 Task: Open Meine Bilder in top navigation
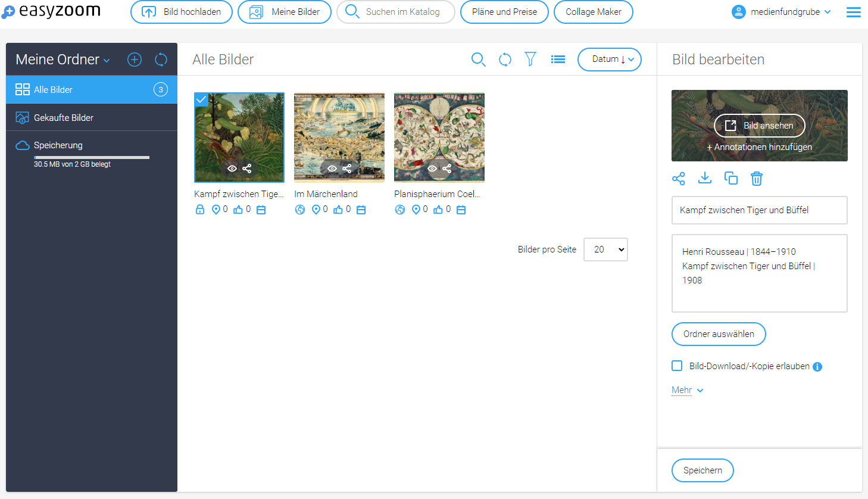click(285, 12)
